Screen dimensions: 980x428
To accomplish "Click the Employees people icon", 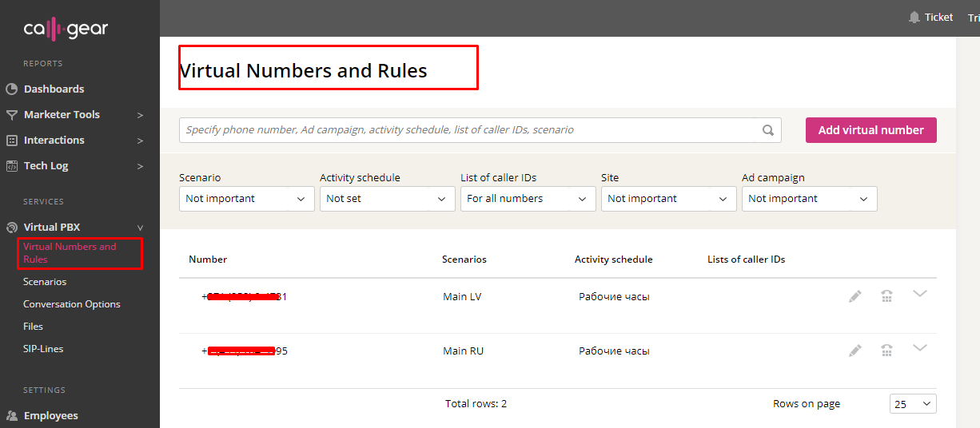I will point(12,416).
